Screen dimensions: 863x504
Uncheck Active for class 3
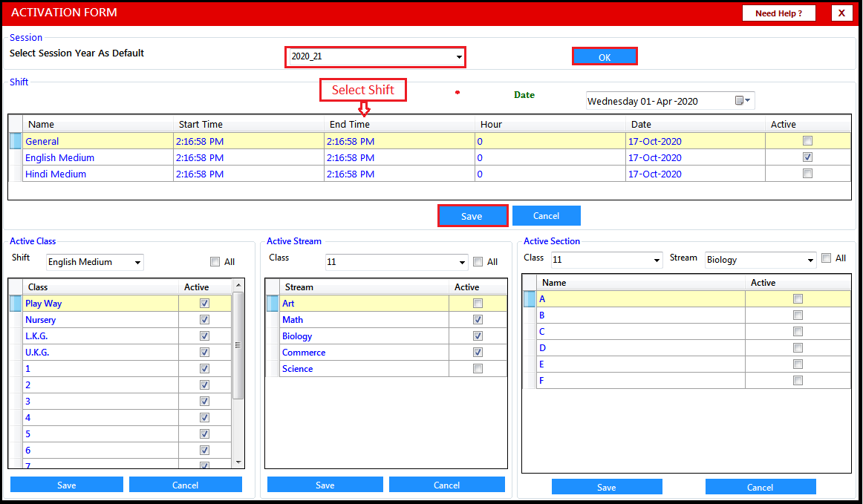[205, 401]
